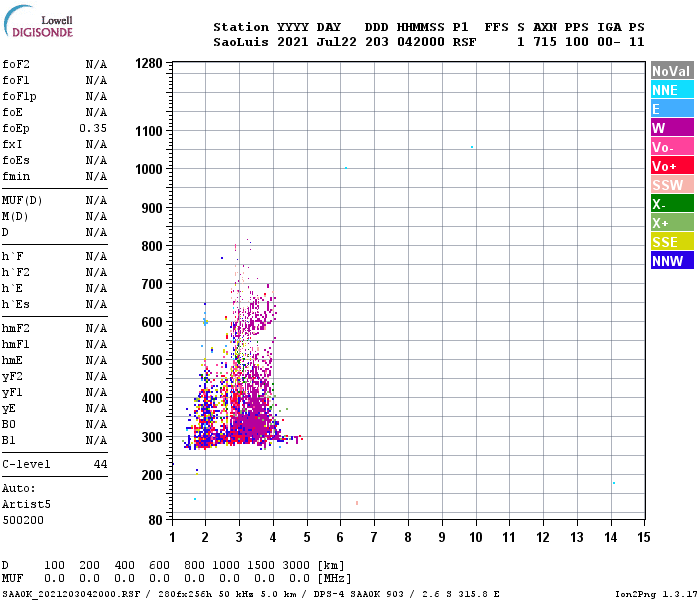Image resolution: width=700 pixels, height=600 pixels.
Task: Click the 042000 time value
Action: point(421,42)
